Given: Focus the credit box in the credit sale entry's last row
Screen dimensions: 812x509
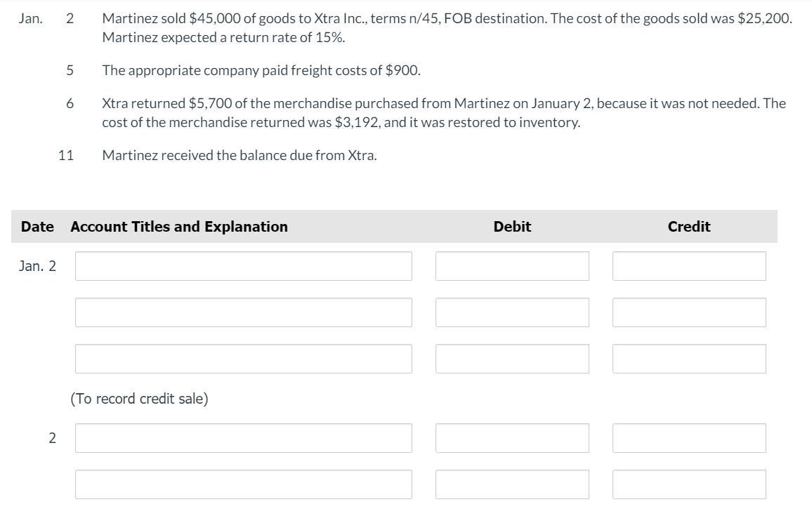Looking at the screenshot, I should 689,359.
